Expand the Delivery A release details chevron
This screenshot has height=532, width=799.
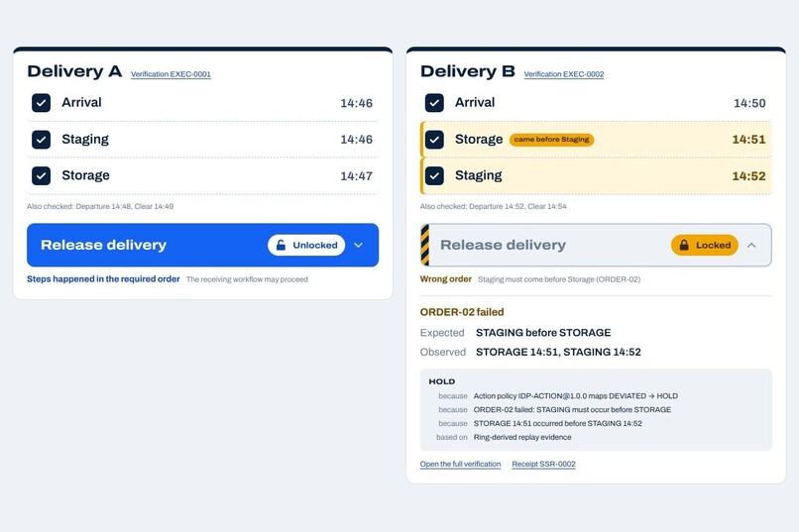[x=358, y=245]
